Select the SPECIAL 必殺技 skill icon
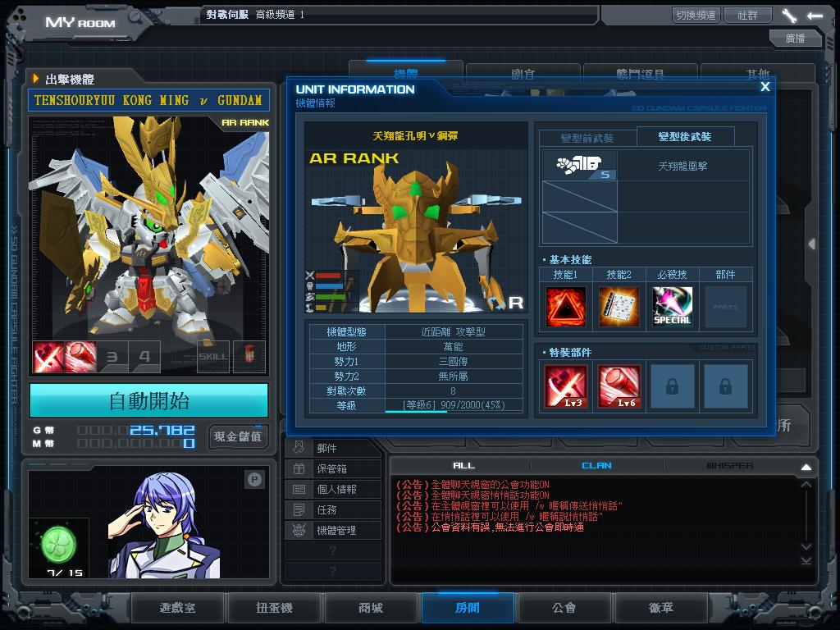Screen dimensions: 840x630 click(673, 307)
